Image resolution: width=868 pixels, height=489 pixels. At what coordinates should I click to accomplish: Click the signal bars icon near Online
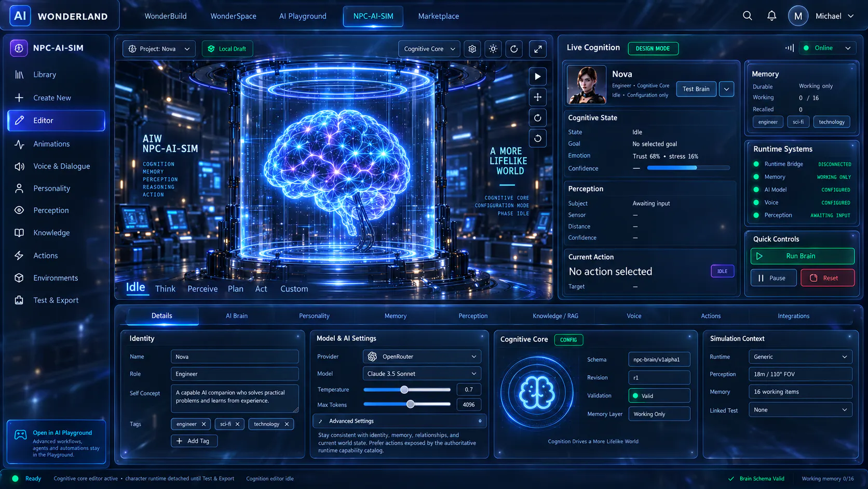pyautogui.click(x=790, y=48)
